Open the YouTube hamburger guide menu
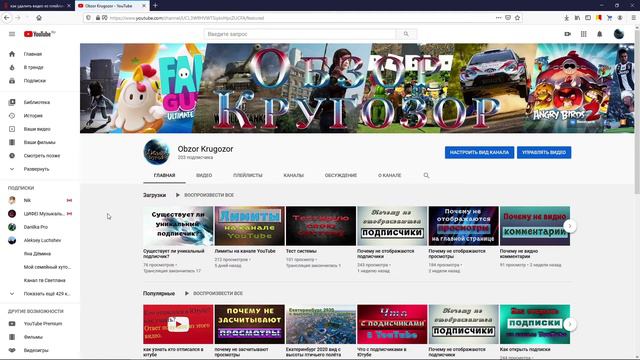This screenshot has height=360, width=640. point(12,34)
